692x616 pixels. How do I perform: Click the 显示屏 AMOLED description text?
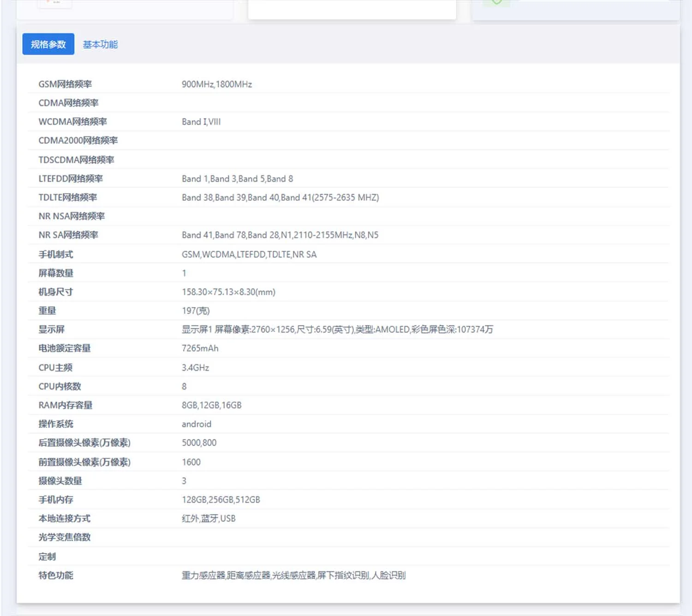click(x=337, y=330)
